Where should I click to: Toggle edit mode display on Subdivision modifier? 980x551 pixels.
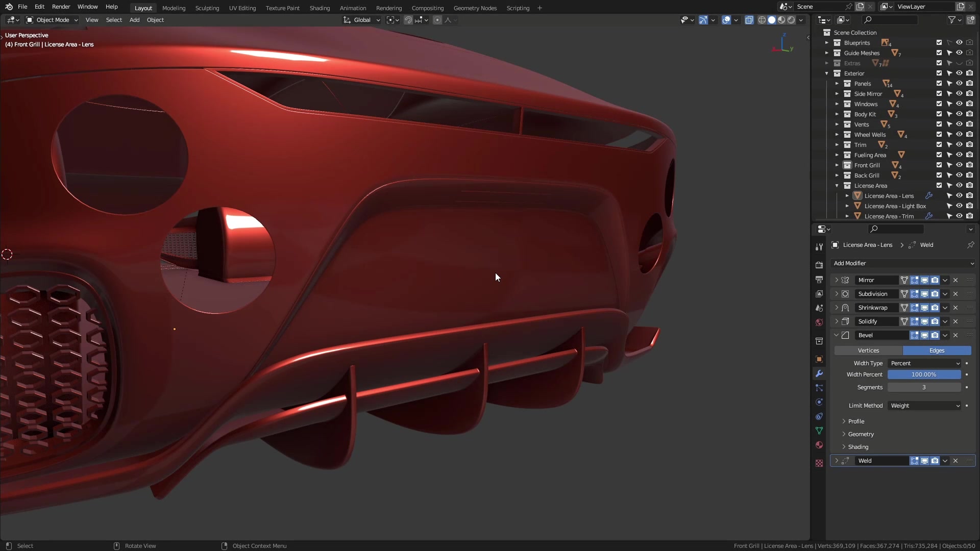pos(914,294)
